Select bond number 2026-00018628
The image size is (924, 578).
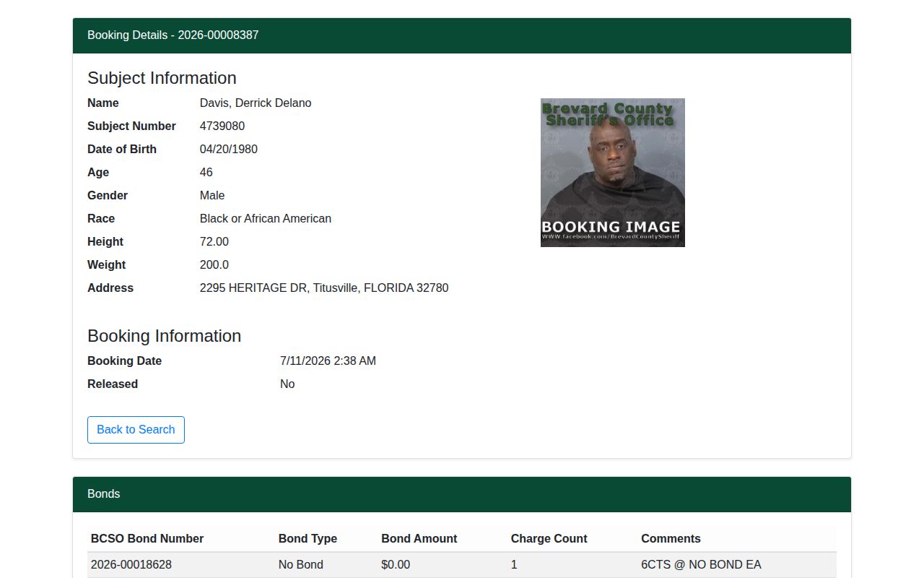pos(131,565)
